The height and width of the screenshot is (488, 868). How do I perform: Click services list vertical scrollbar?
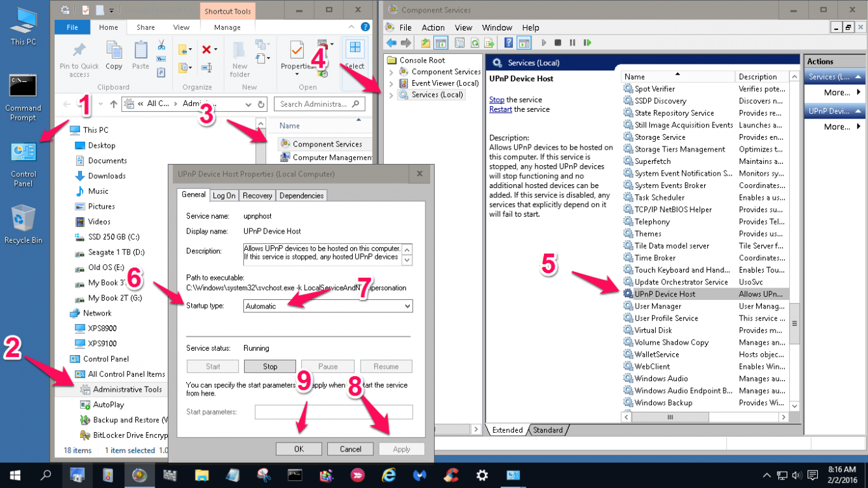(794, 323)
